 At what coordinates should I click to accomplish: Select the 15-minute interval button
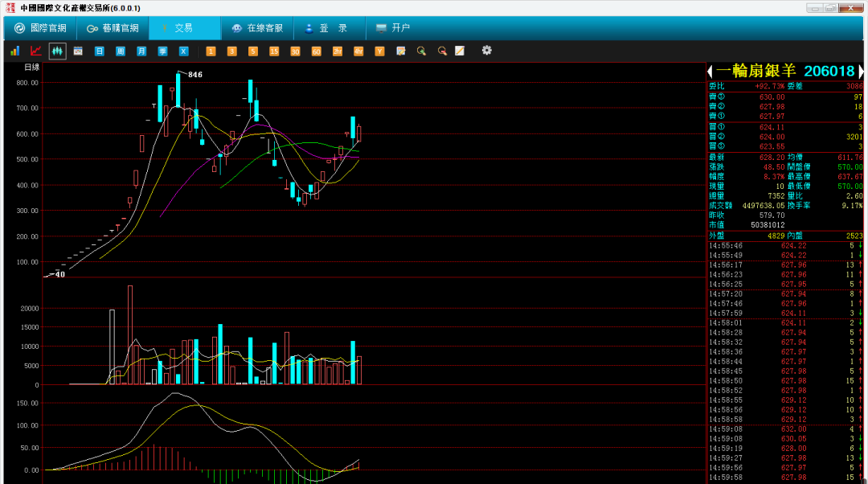274,51
